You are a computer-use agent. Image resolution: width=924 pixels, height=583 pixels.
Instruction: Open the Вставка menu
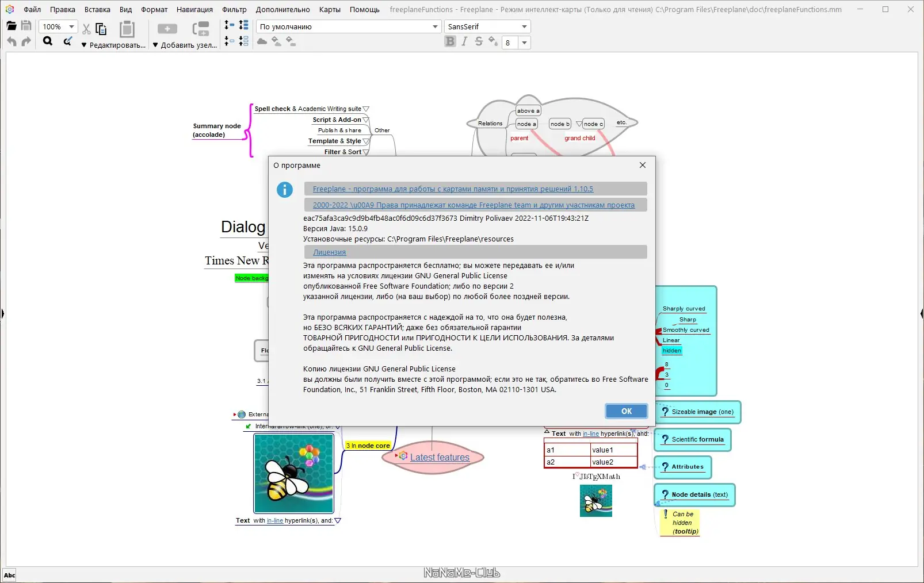click(97, 9)
